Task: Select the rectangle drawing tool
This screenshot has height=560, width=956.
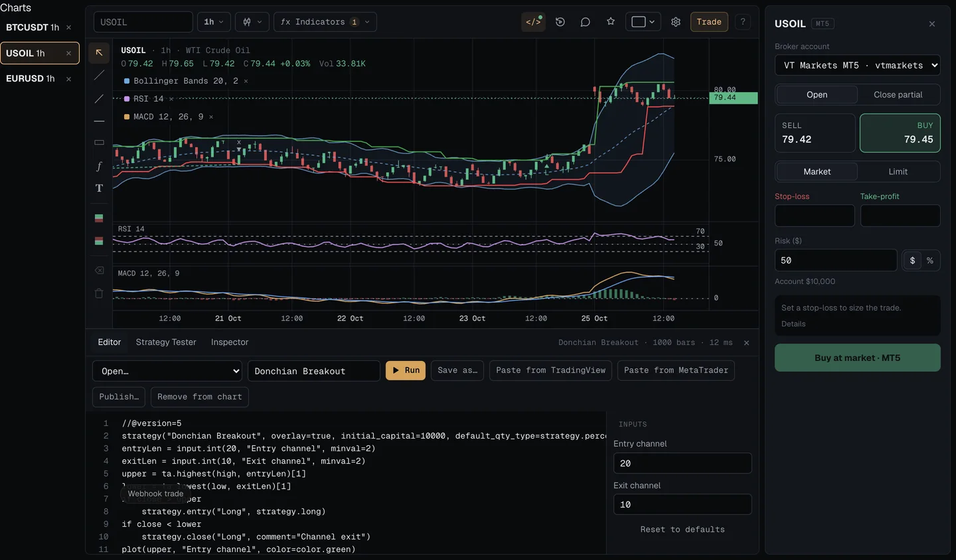Action: pyautogui.click(x=99, y=143)
